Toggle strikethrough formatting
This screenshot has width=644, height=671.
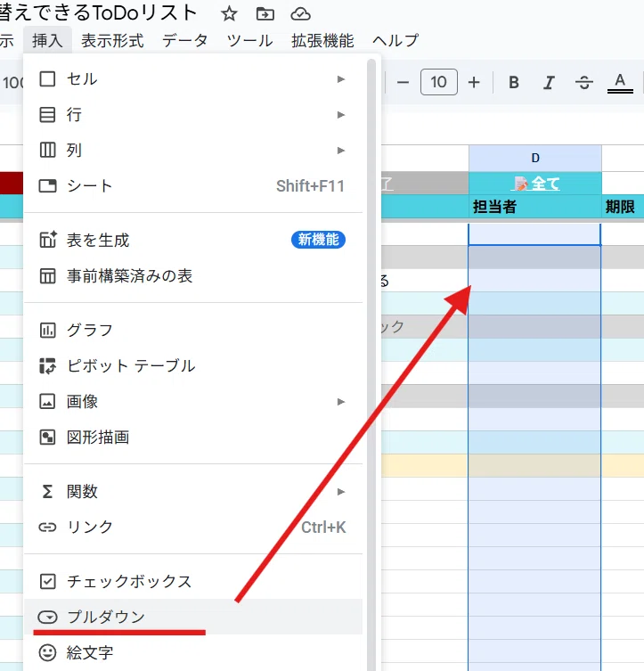coord(584,82)
